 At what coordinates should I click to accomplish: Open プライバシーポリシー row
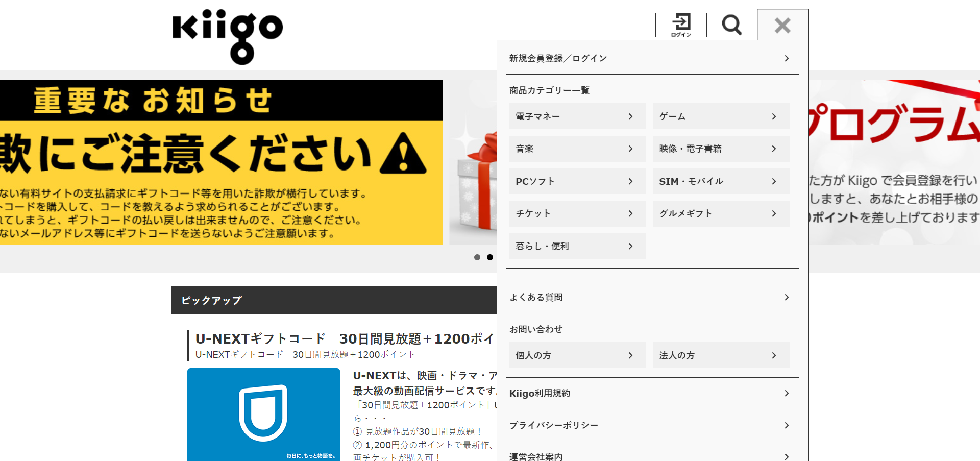[x=652, y=425]
